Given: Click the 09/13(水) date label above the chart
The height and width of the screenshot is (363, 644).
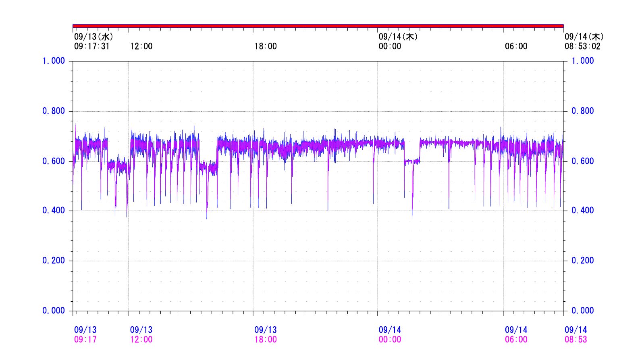Looking at the screenshot, I should tap(93, 37).
